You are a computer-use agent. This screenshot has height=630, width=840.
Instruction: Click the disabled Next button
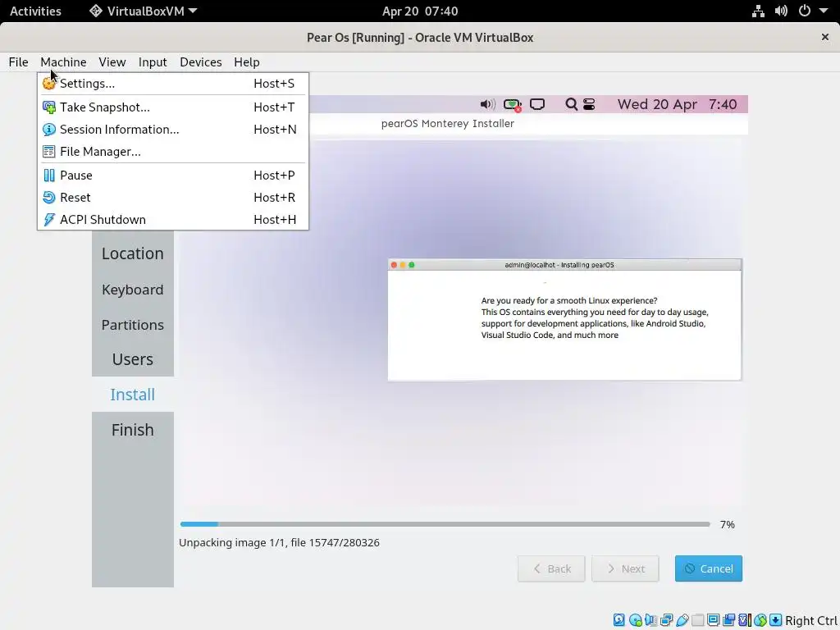coord(625,568)
